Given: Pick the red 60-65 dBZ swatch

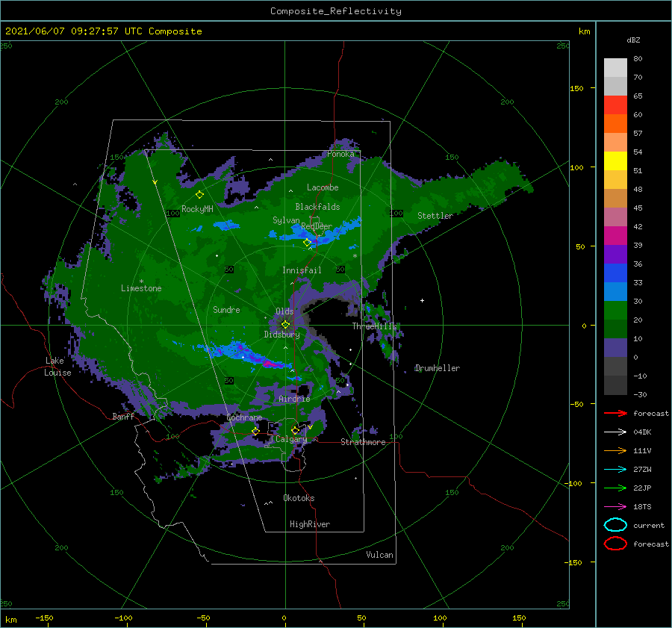Looking at the screenshot, I should 615,105.
